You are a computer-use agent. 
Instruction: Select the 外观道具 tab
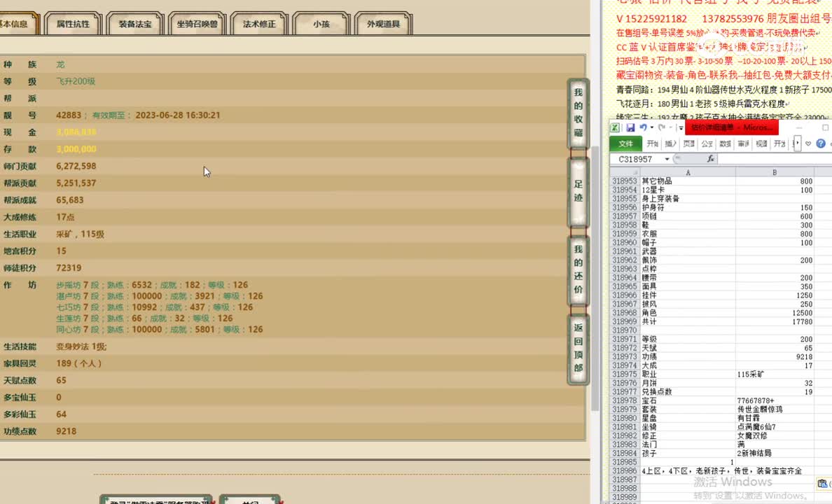tap(383, 24)
